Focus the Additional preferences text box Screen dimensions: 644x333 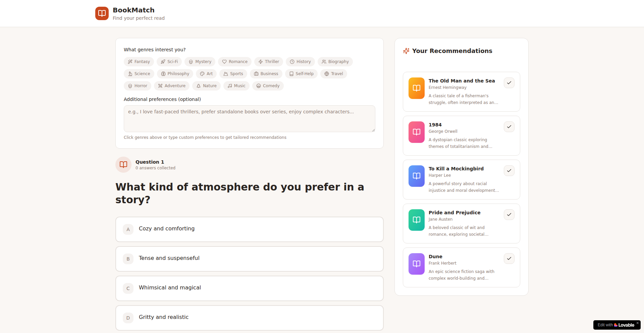pyautogui.click(x=249, y=119)
